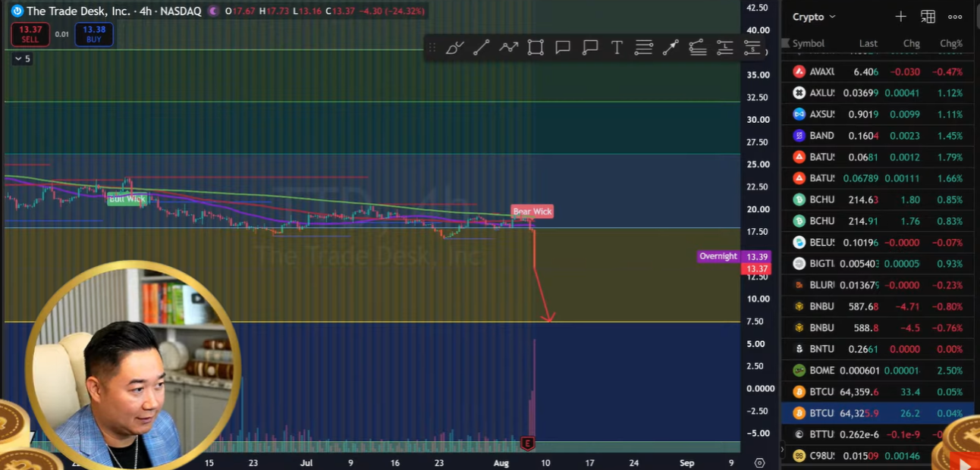The image size is (980, 470).
Task: Click the Bear Wick chart label
Action: (532, 211)
